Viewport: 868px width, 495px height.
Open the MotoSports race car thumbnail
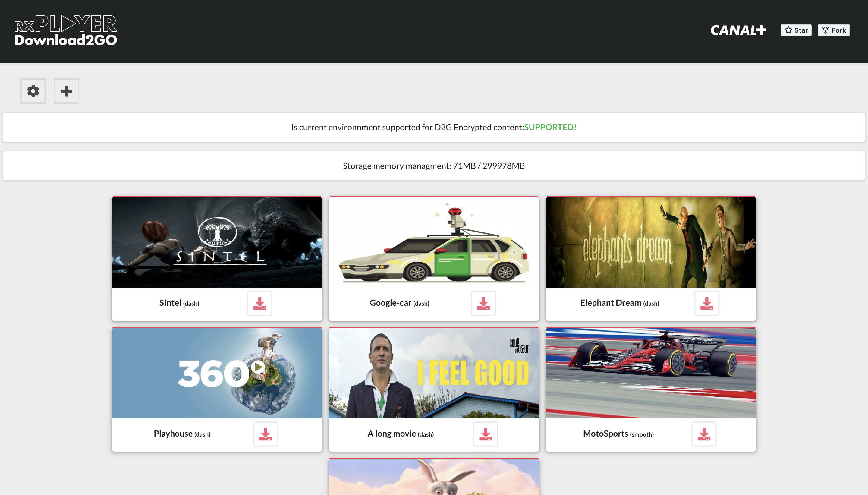[x=651, y=373]
